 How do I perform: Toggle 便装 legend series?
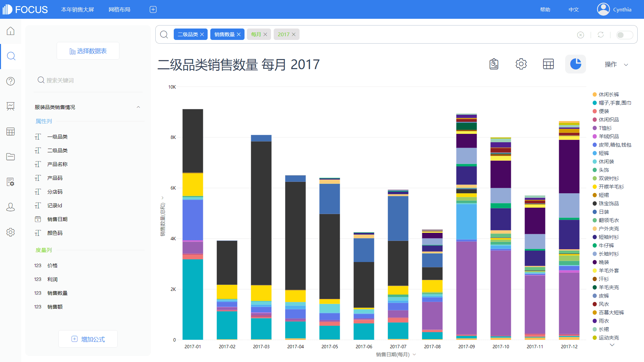pyautogui.click(x=601, y=111)
